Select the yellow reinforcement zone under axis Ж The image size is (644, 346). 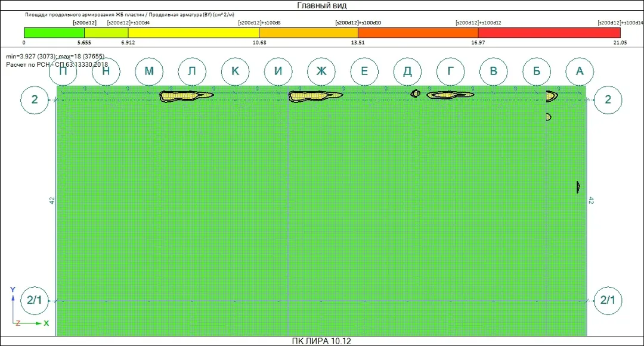(x=315, y=96)
